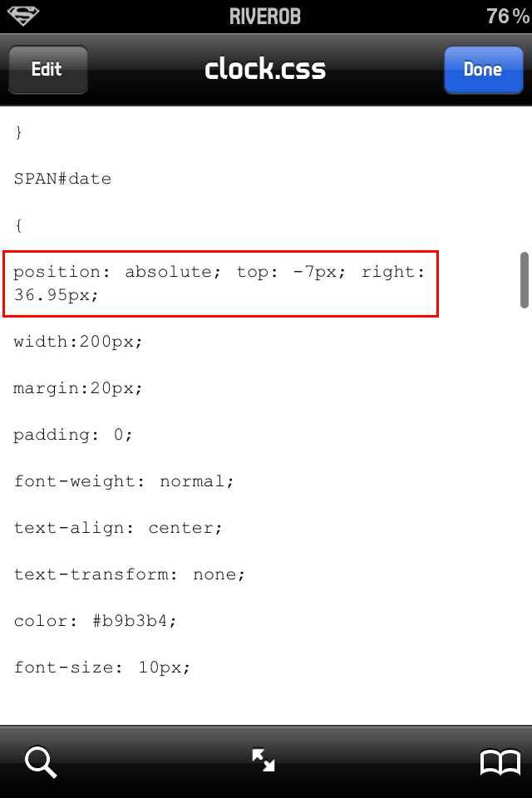Screen dimensions: 532x798
Task: Tap the Superman logo in status bar
Action: tap(23, 15)
